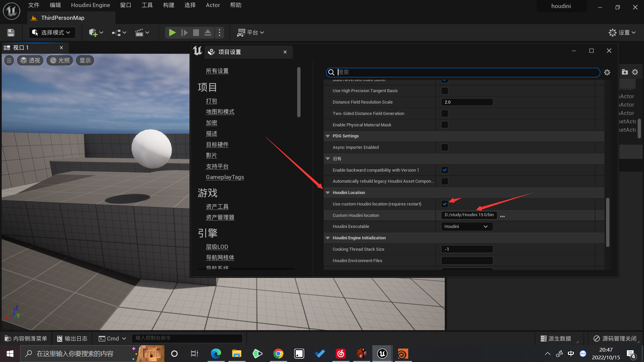Open the blueprints toolbar dropdown
This screenshot has width=644, height=362.
click(x=119, y=33)
